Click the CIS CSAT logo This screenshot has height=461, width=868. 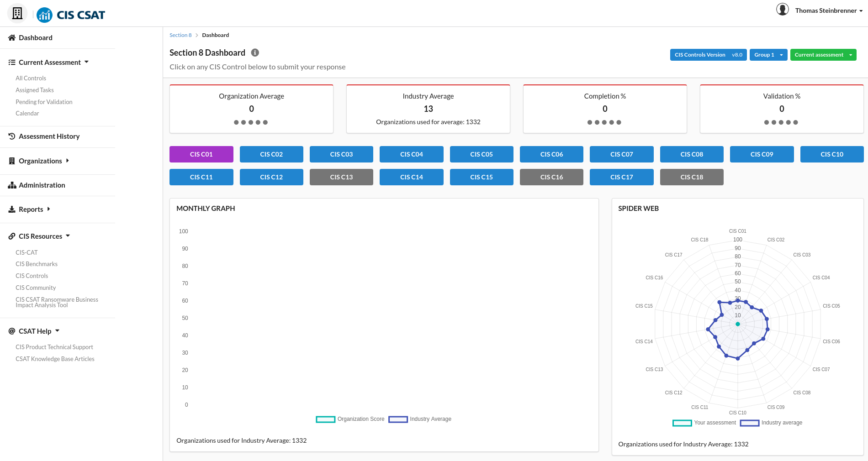(71, 15)
